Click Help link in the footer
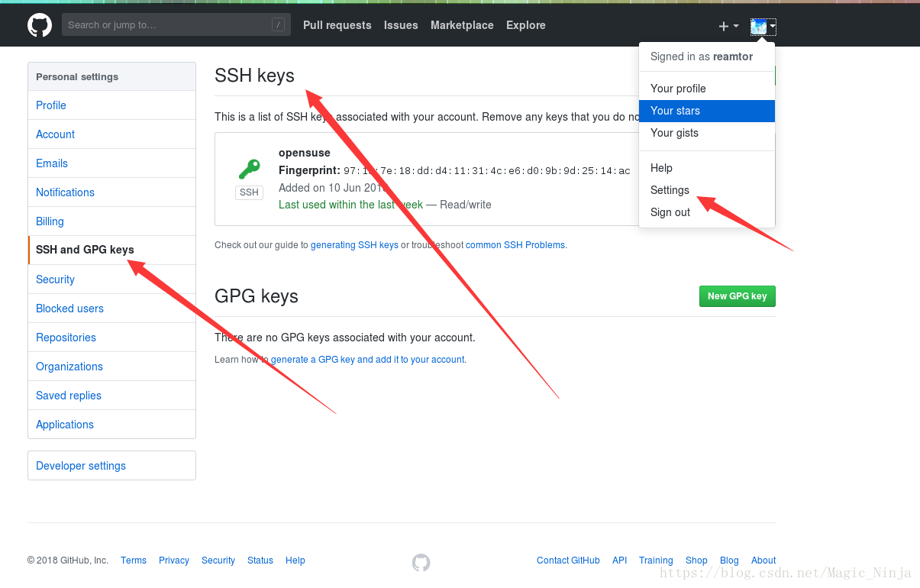920x588 pixels. click(295, 561)
